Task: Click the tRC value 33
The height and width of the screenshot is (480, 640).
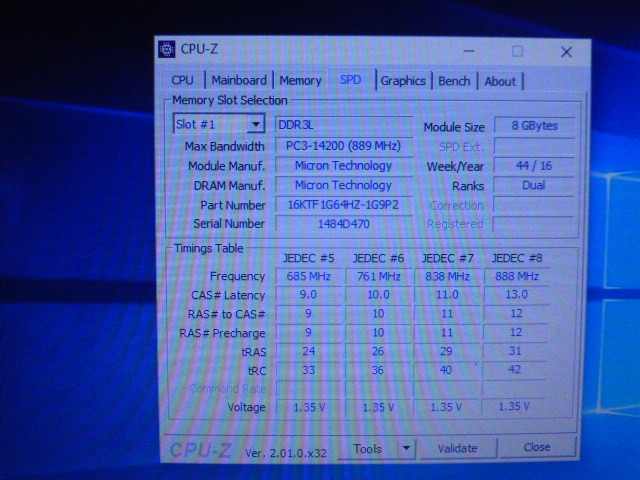Action: point(309,370)
